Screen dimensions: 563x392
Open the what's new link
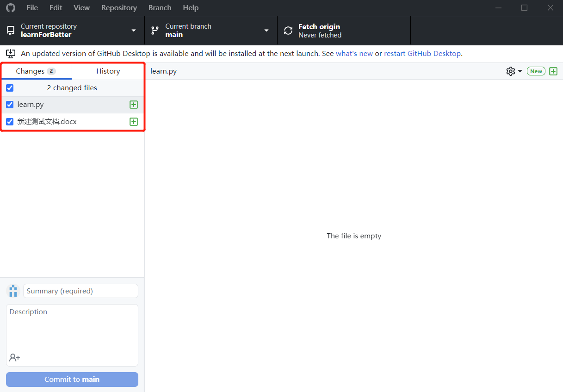354,54
